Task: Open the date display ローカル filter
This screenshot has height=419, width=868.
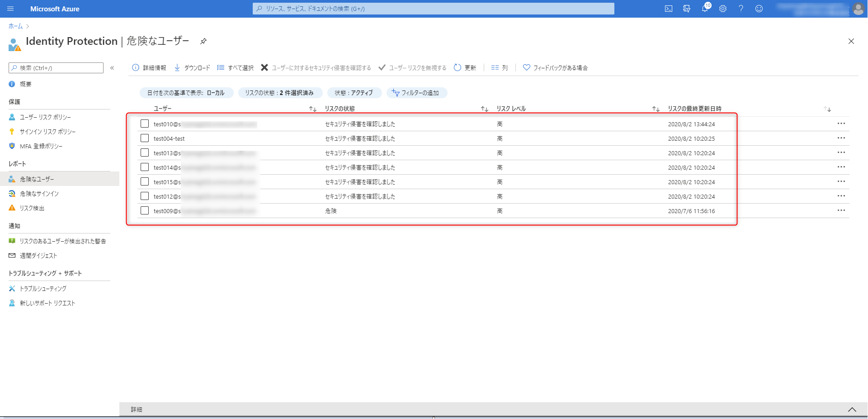Action: pyautogui.click(x=186, y=93)
